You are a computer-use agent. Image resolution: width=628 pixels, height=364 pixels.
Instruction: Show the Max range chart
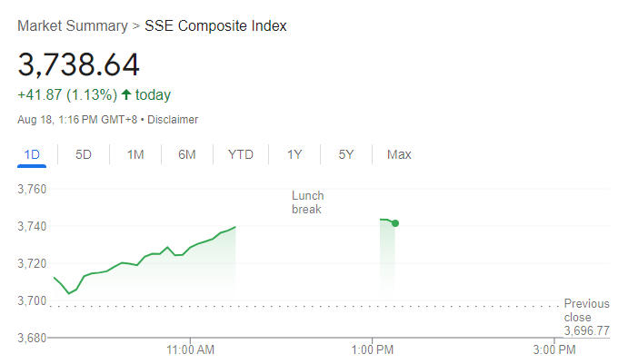[399, 154]
